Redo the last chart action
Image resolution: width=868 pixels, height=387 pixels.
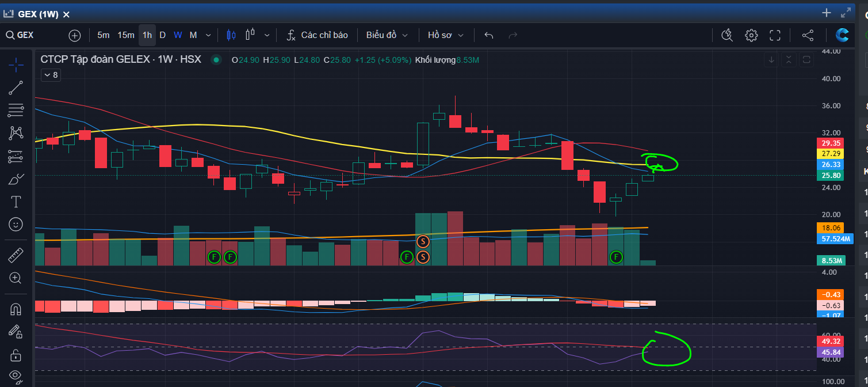pyautogui.click(x=513, y=35)
